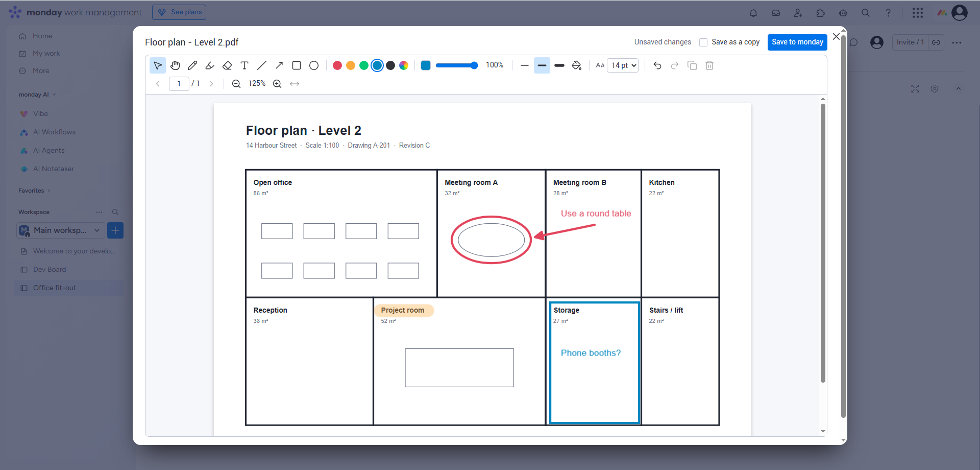
Task: Open Workspace options ellipsis menu
Action: [99, 212]
